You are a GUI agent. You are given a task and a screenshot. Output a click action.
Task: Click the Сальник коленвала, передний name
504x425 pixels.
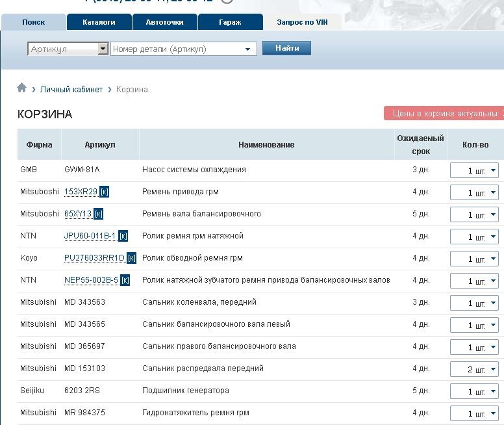(199, 302)
